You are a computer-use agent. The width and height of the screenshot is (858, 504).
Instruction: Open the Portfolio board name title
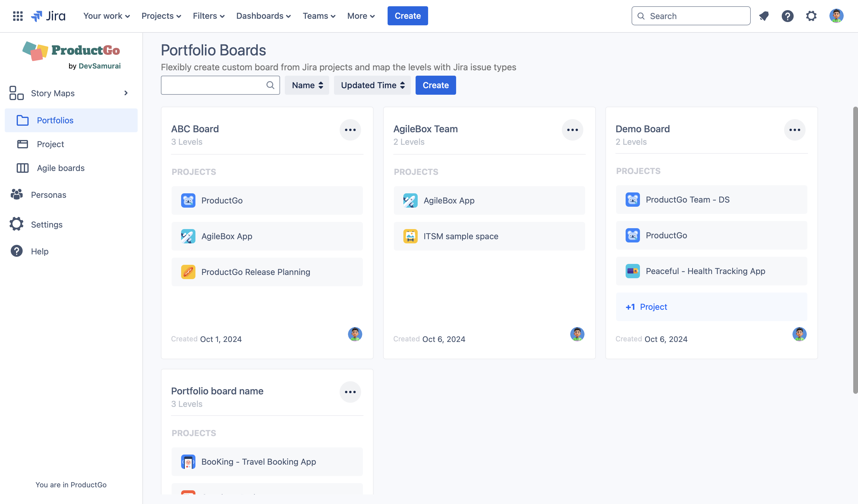[x=217, y=391]
